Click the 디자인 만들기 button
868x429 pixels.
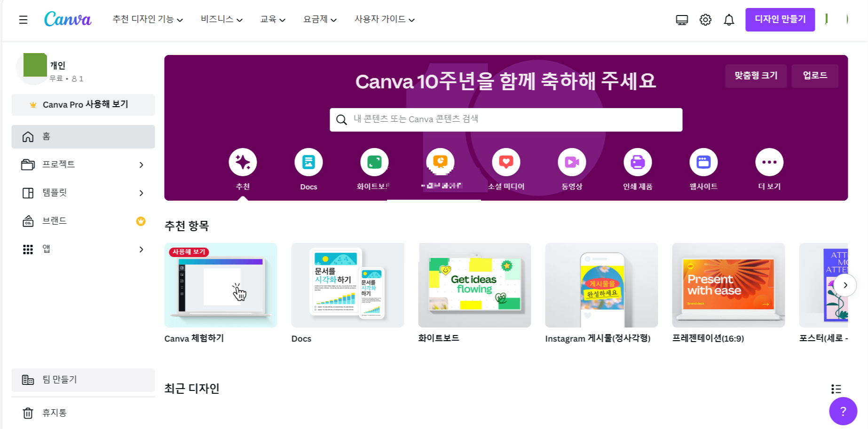click(780, 20)
